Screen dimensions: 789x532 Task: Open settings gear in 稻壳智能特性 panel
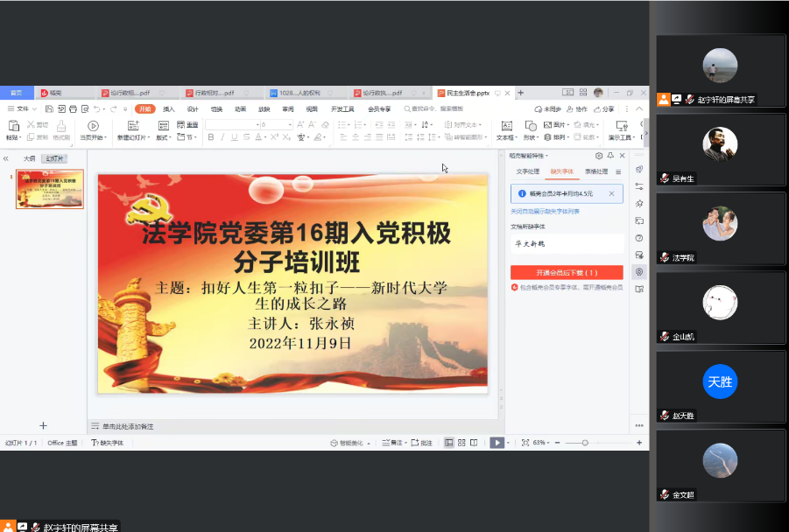[599, 156]
